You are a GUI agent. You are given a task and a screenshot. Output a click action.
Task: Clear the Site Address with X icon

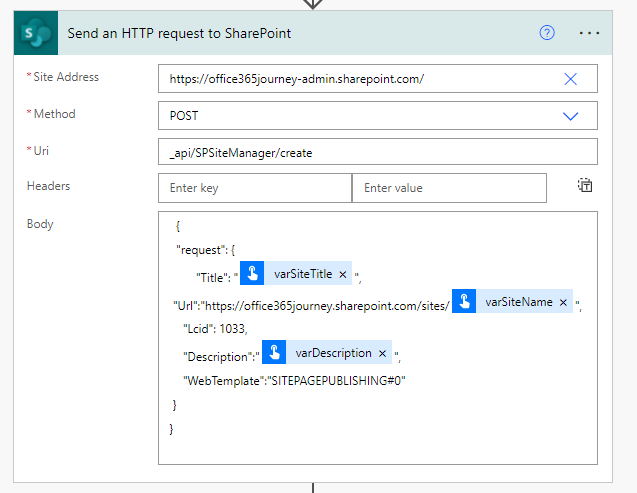point(570,79)
